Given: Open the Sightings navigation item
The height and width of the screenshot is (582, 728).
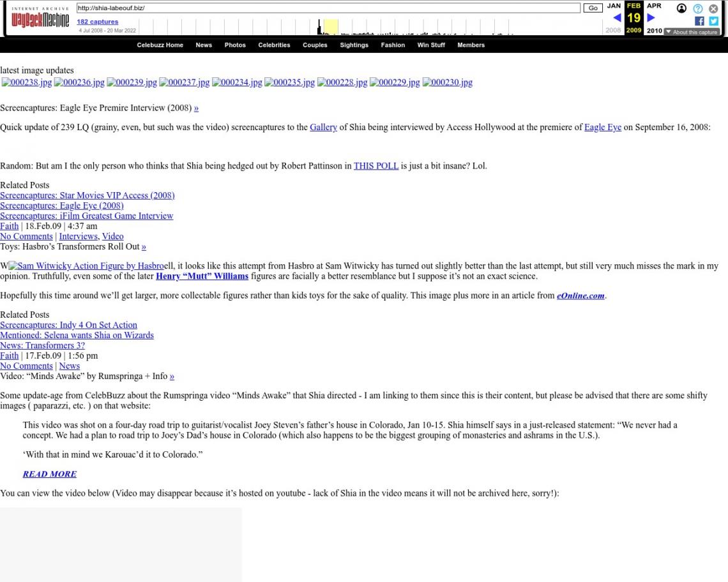Looking at the screenshot, I should (x=354, y=45).
